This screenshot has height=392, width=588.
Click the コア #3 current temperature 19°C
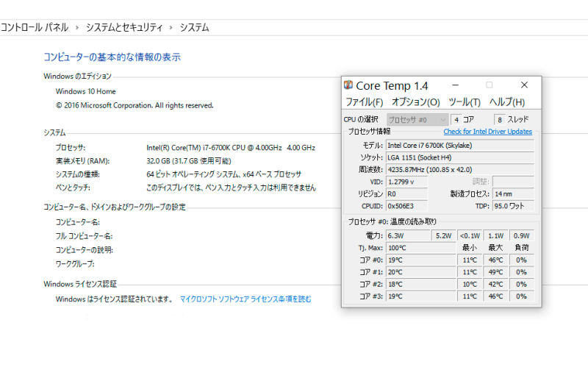(421, 296)
